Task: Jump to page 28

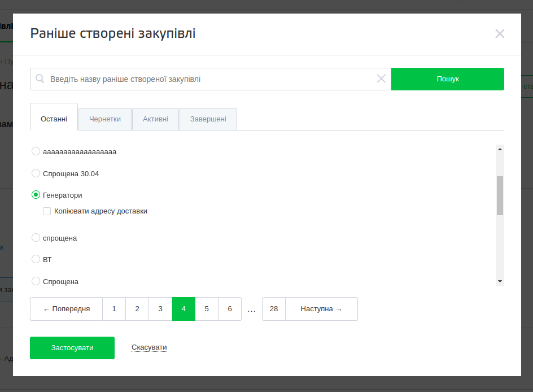Action: tap(274, 309)
